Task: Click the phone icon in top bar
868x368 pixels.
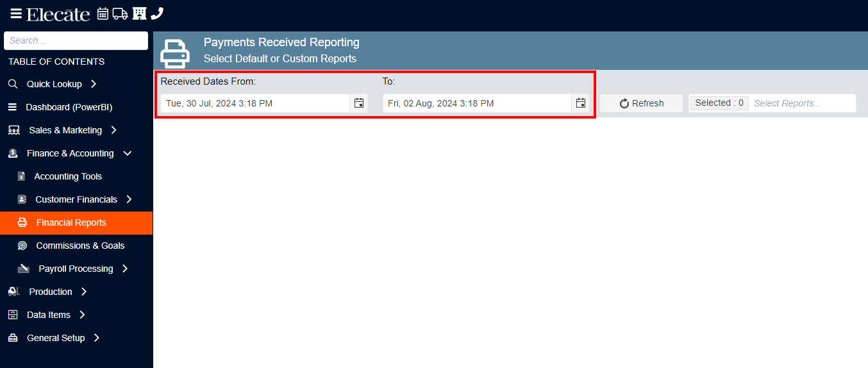Action: coord(157,13)
